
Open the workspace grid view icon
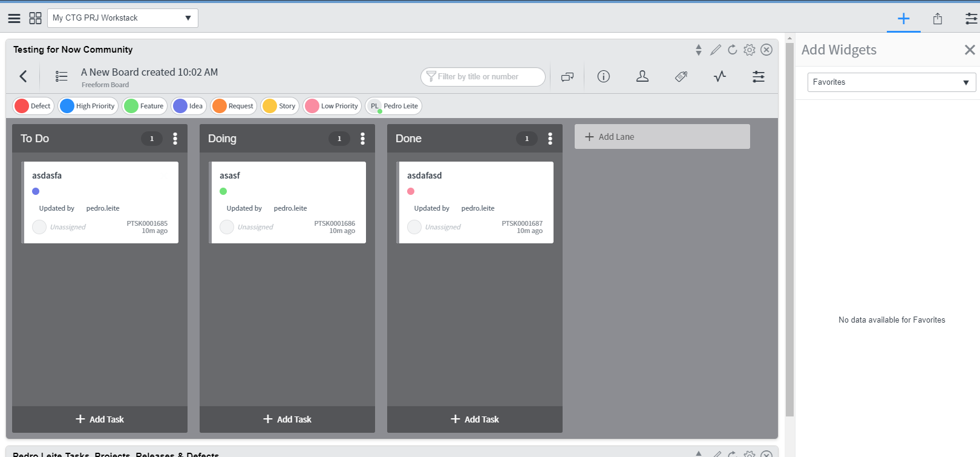pyautogui.click(x=36, y=18)
